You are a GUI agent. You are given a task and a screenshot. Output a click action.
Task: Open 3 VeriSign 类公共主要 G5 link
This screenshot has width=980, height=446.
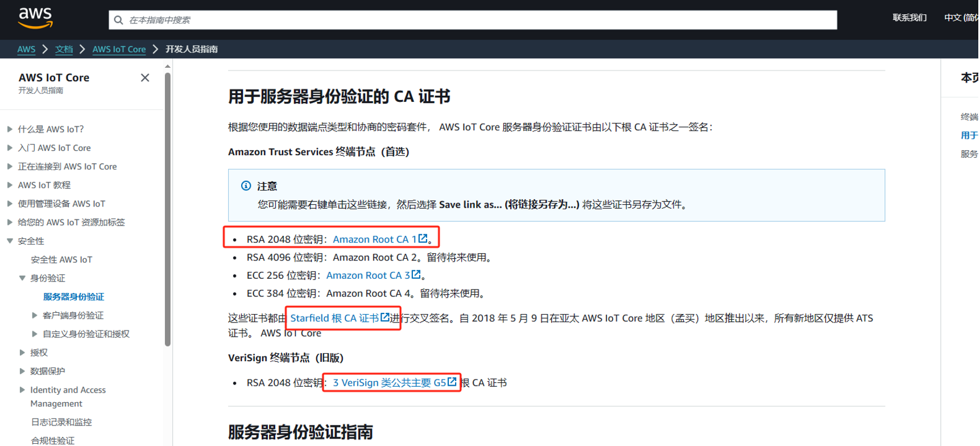pyautogui.click(x=390, y=383)
